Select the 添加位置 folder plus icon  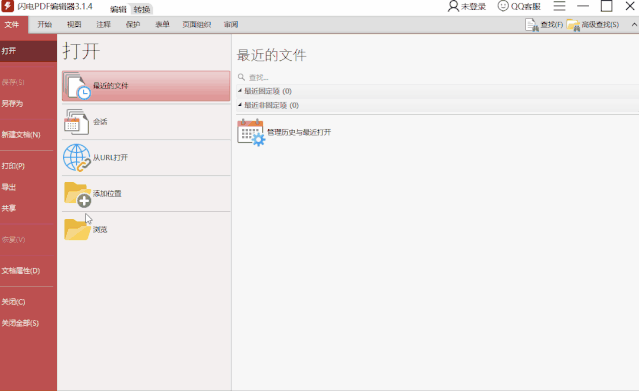[x=77, y=194]
